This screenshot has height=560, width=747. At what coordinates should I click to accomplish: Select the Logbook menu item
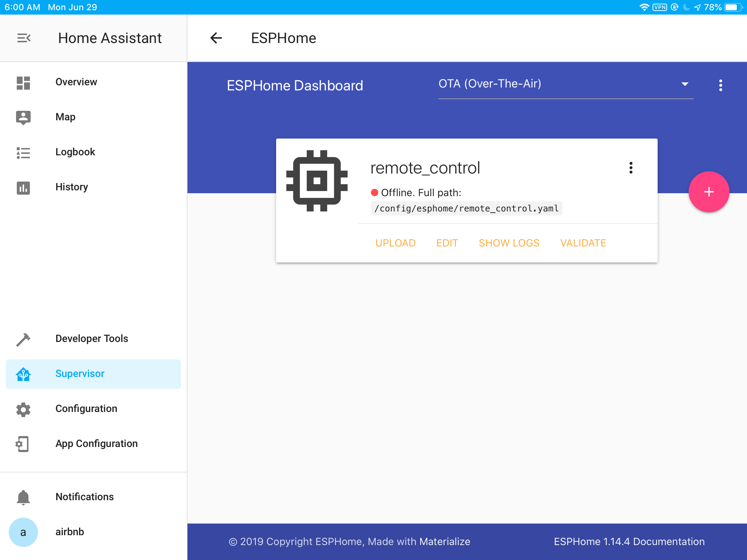93,152
